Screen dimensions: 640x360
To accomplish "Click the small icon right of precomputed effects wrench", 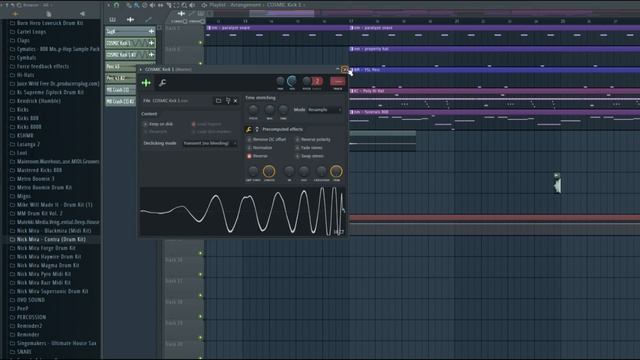I will pyautogui.click(x=257, y=129).
